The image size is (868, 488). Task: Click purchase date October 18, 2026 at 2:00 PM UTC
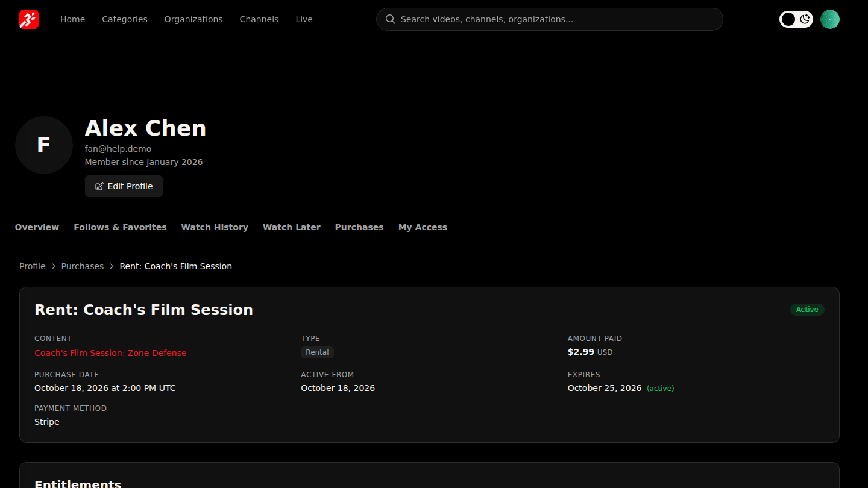click(105, 388)
